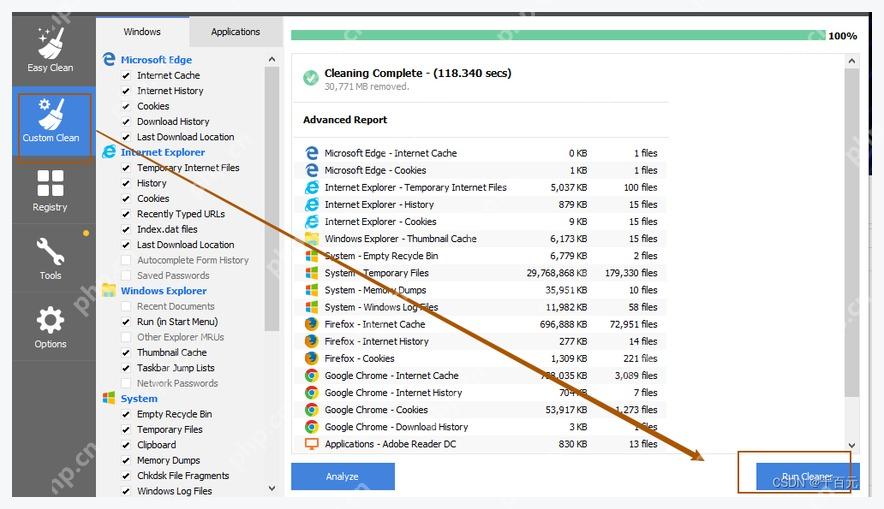884x509 pixels.
Task: Click the 100% cleaning progress bar
Action: tap(558, 35)
